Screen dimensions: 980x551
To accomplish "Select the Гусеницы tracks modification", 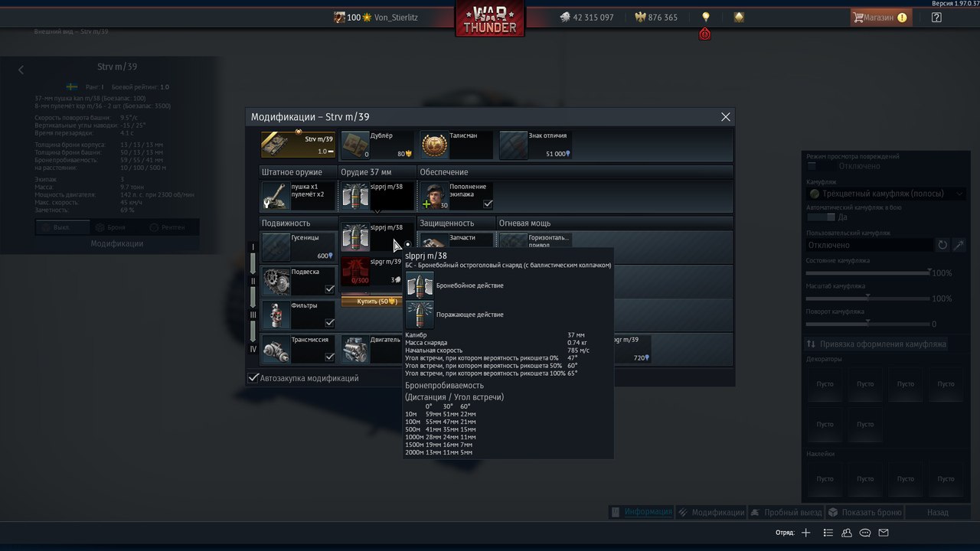I will coord(299,246).
